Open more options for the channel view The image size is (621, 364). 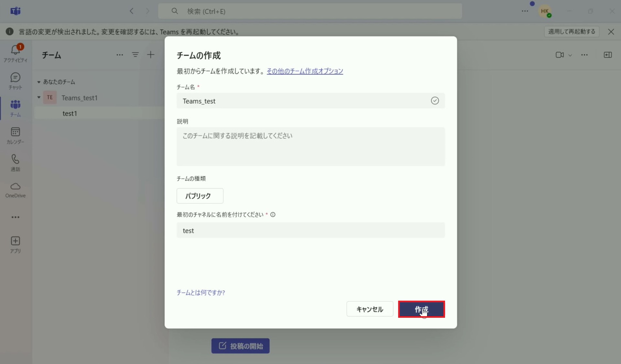point(585,55)
